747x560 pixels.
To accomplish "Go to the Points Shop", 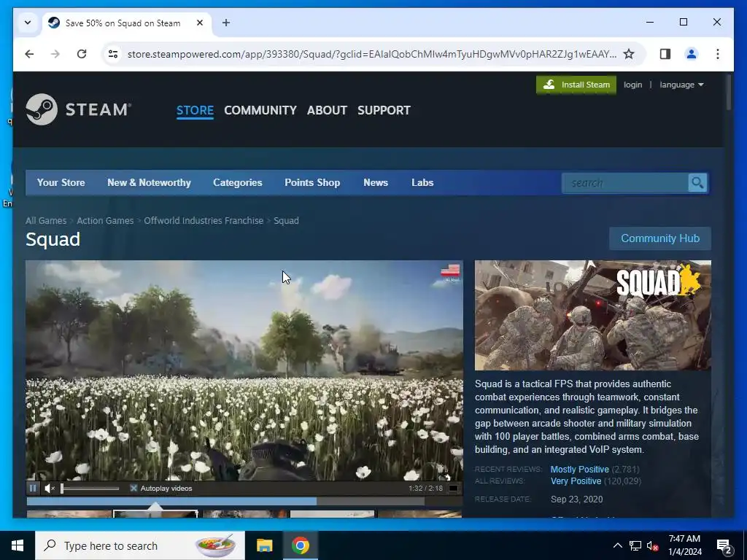I will tap(312, 183).
